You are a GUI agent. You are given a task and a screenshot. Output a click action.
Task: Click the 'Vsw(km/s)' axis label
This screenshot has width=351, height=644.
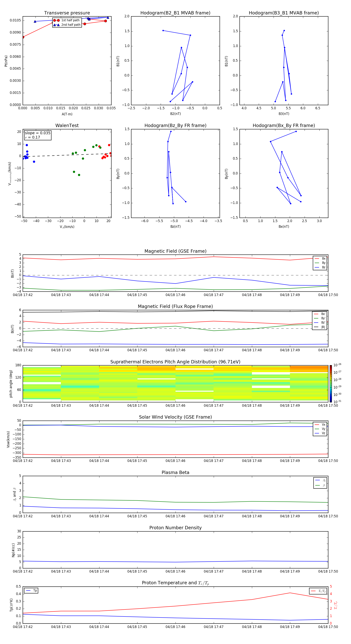tap(8, 439)
